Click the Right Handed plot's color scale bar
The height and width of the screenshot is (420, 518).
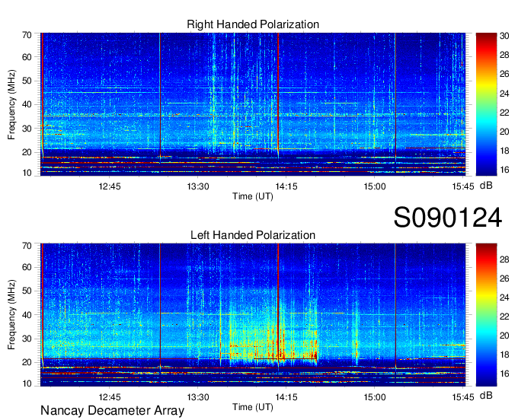[486, 104]
